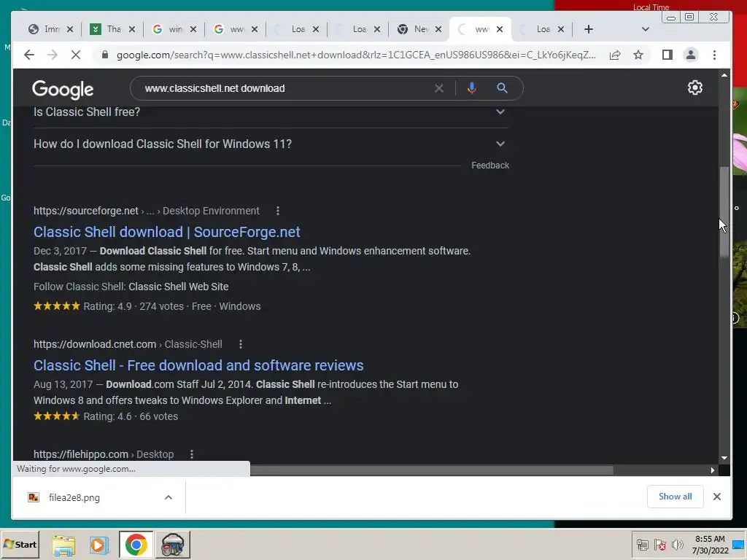This screenshot has width=747, height=560.
Task: Start voice search with the microphone
Action: [x=472, y=88]
